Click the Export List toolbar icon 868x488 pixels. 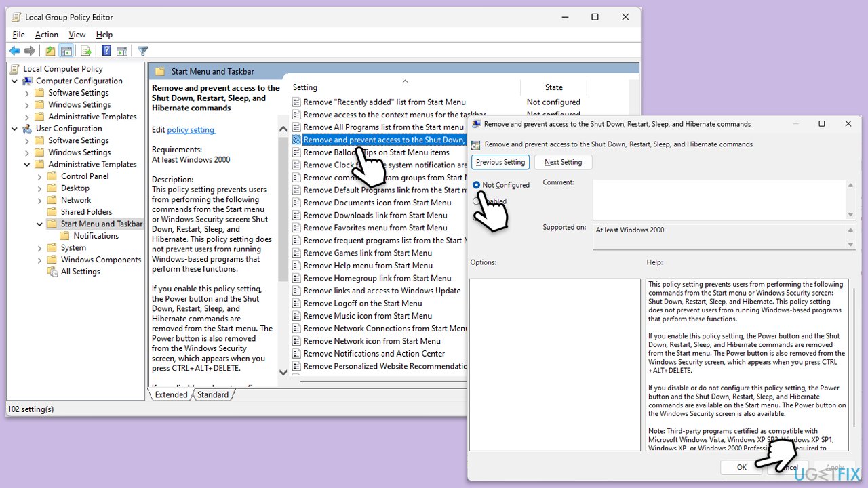(x=86, y=51)
